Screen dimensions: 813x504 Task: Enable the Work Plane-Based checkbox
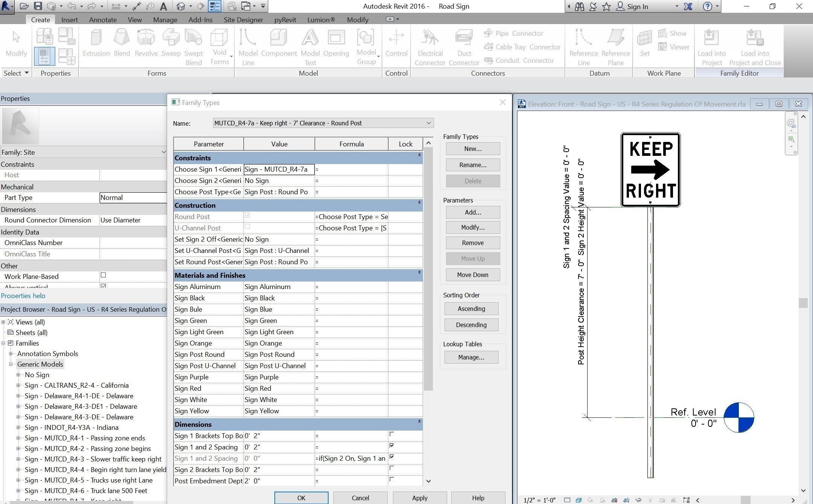click(x=104, y=276)
